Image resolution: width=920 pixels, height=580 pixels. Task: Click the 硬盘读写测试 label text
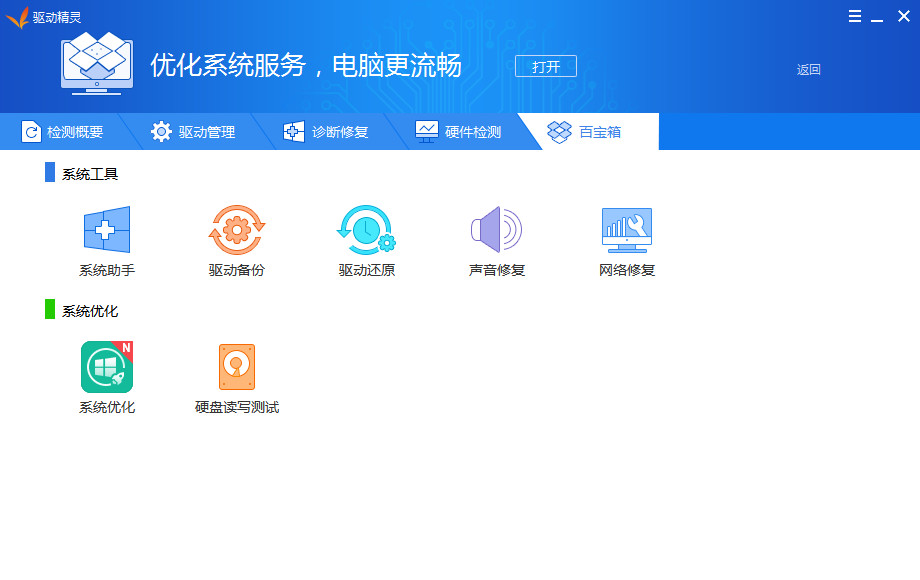(237, 408)
